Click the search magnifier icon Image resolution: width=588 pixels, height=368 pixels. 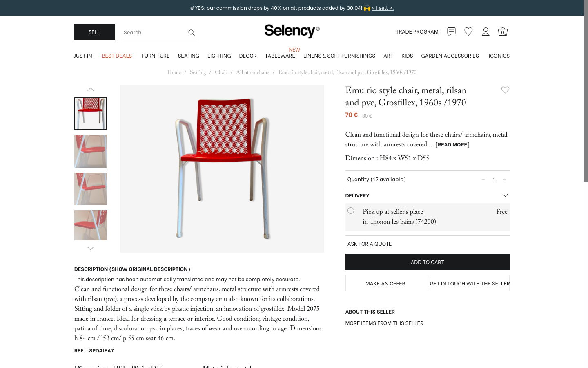pos(192,33)
